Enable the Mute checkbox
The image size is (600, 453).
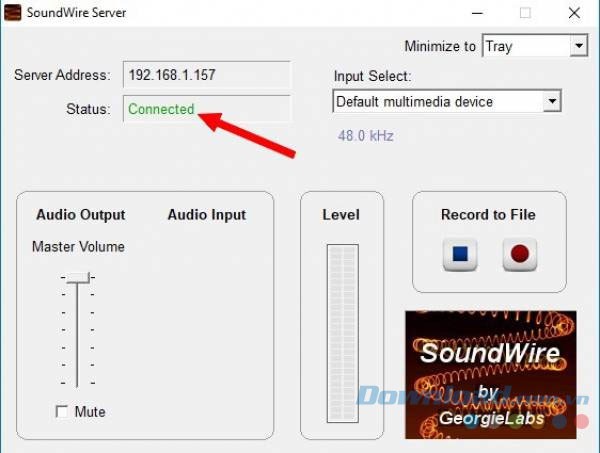[x=62, y=412]
